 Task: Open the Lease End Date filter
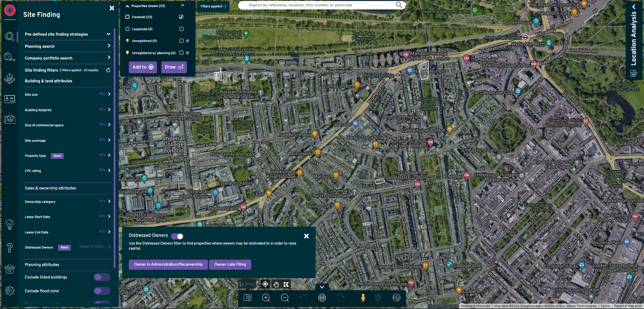pyautogui.click(x=67, y=232)
